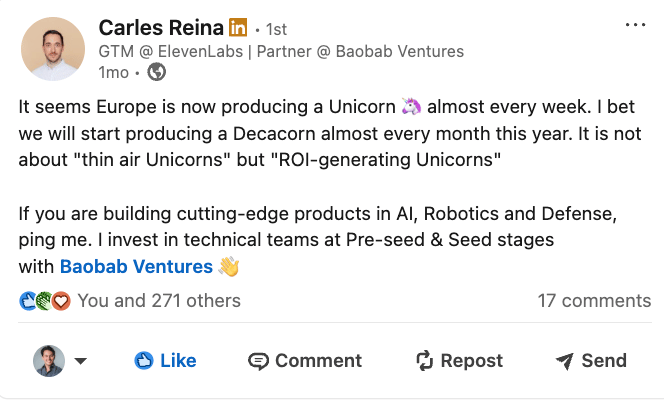664x404 pixels.
Task: Expand the react-as profile dropdown arrow
Action: pos(81,362)
